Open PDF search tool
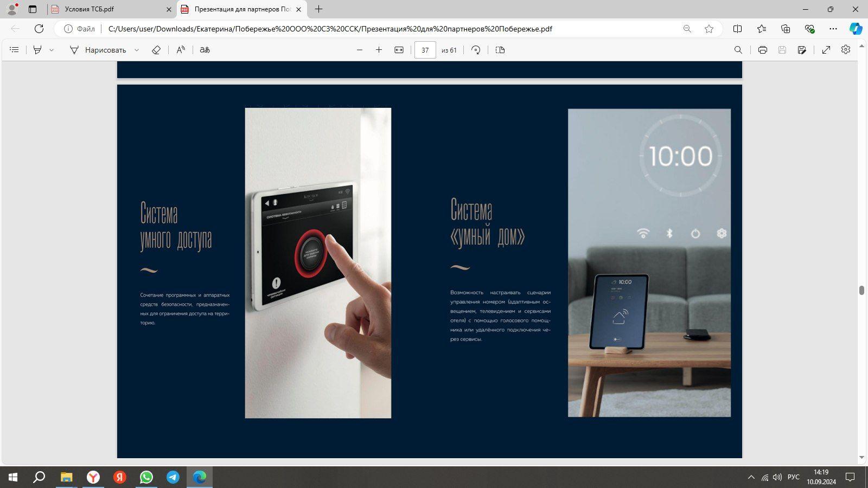This screenshot has height=488, width=868. pos(738,50)
